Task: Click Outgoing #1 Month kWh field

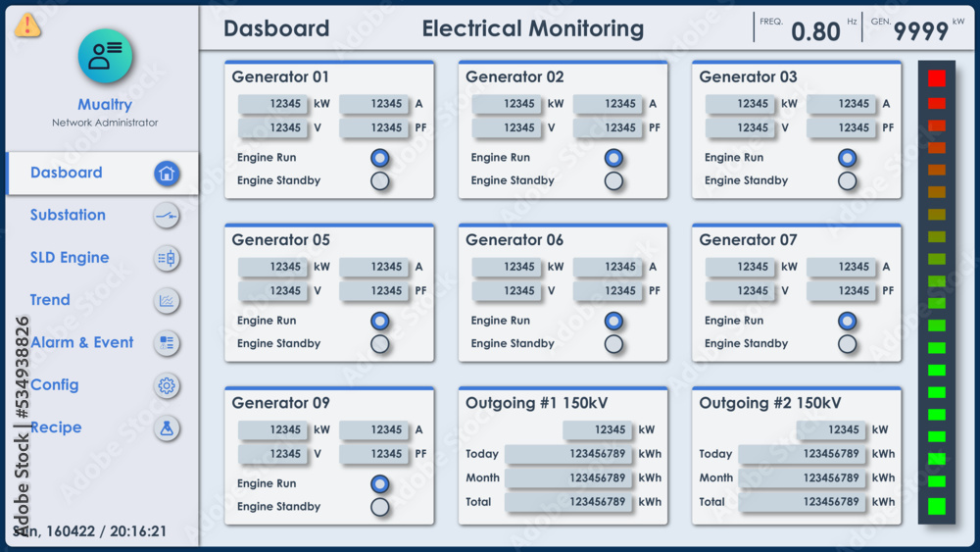Action: pos(568,477)
